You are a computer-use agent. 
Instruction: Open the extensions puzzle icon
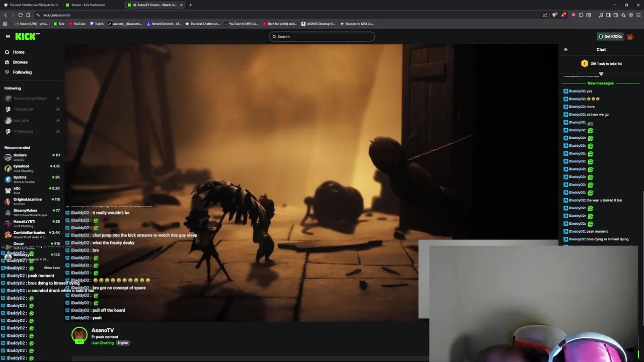tap(581, 15)
